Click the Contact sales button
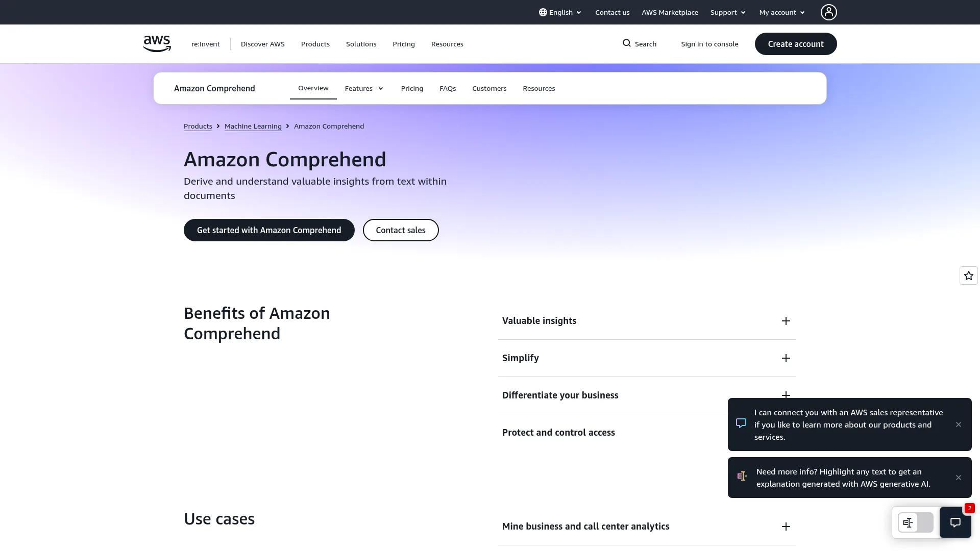980x551 pixels. pos(401,230)
